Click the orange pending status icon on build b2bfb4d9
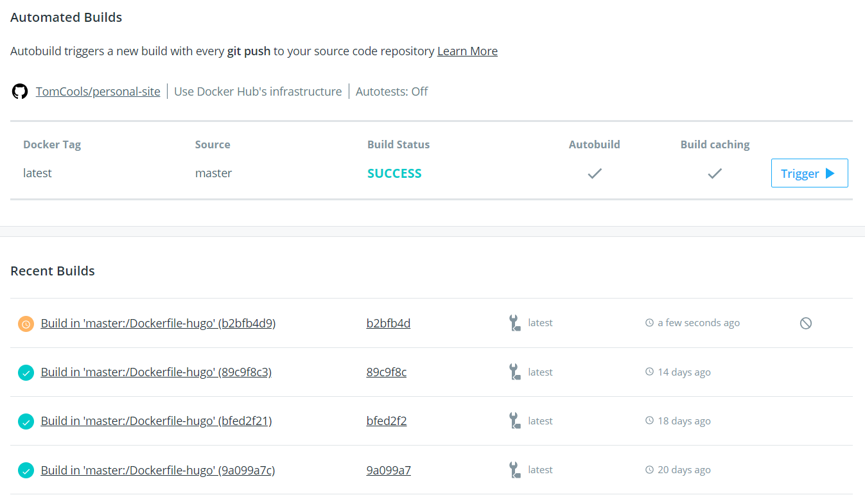 pyautogui.click(x=26, y=324)
